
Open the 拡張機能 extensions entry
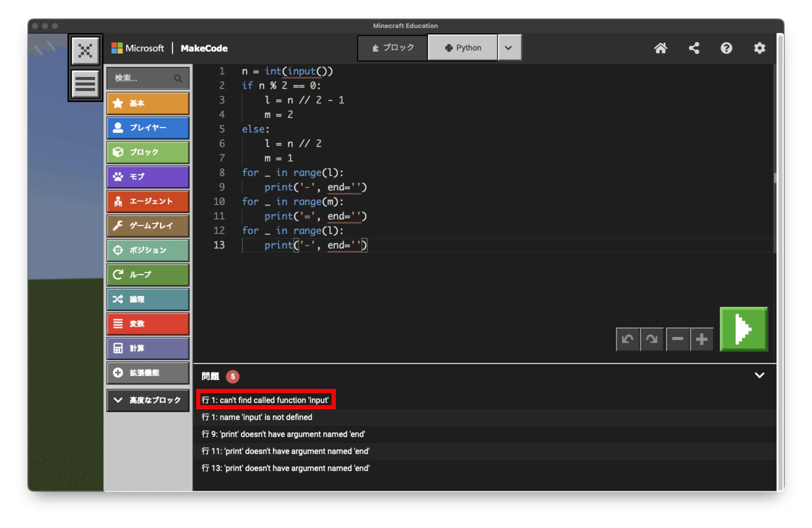tap(148, 373)
